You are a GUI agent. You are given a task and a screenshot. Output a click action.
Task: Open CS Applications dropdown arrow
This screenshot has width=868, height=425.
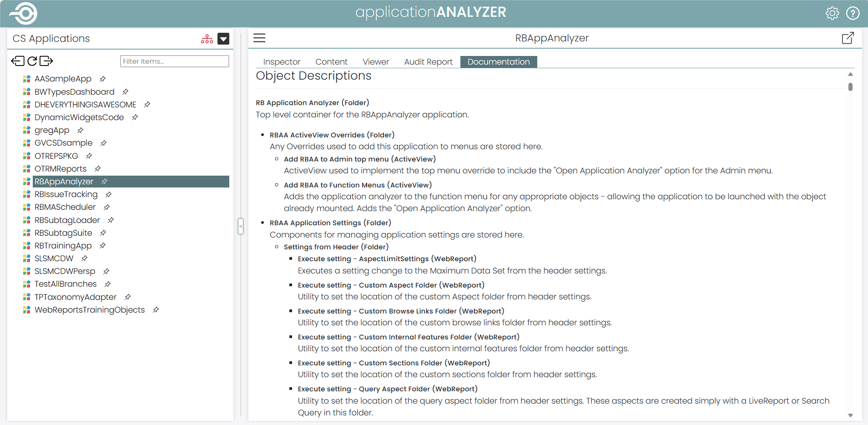click(223, 39)
